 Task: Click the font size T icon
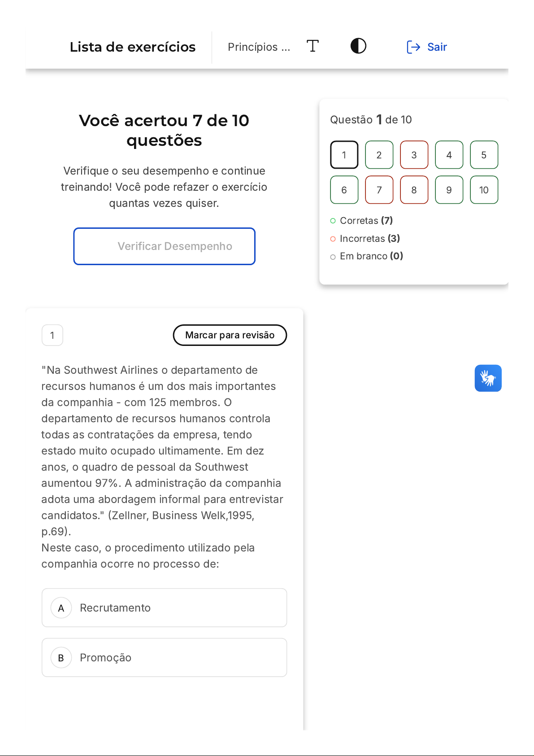313,46
